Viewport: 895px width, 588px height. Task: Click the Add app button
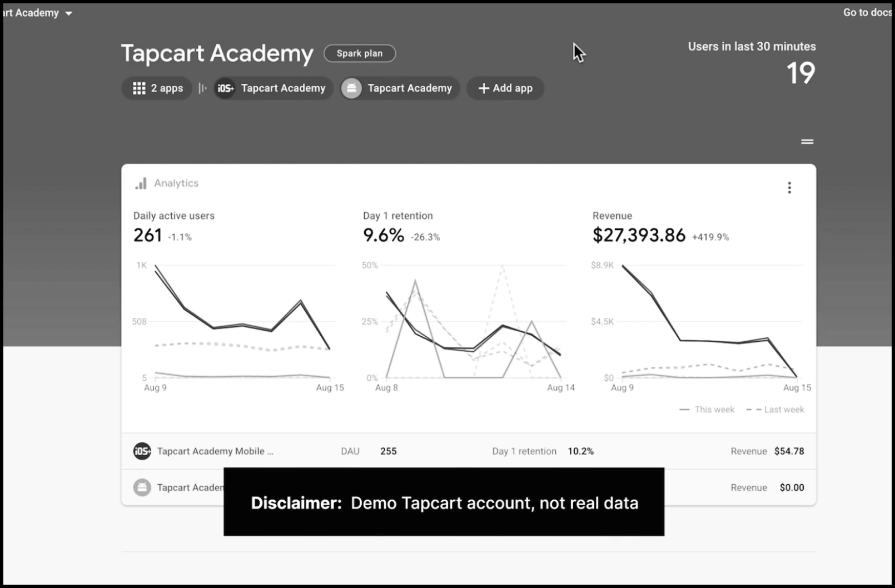coord(505,88)
